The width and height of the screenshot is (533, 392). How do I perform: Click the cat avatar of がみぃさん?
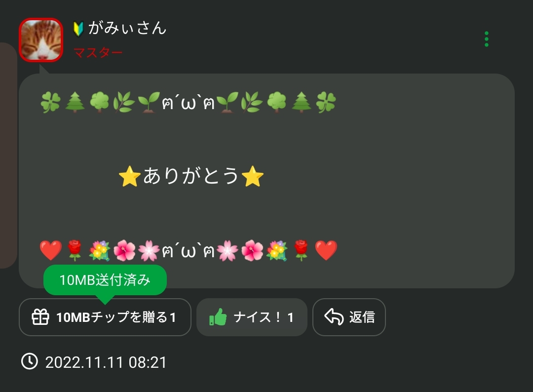[41, 40]
